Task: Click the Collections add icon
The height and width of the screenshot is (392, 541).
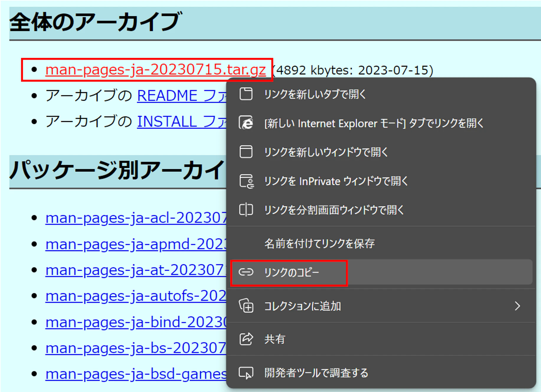Action: pos(246,306)
